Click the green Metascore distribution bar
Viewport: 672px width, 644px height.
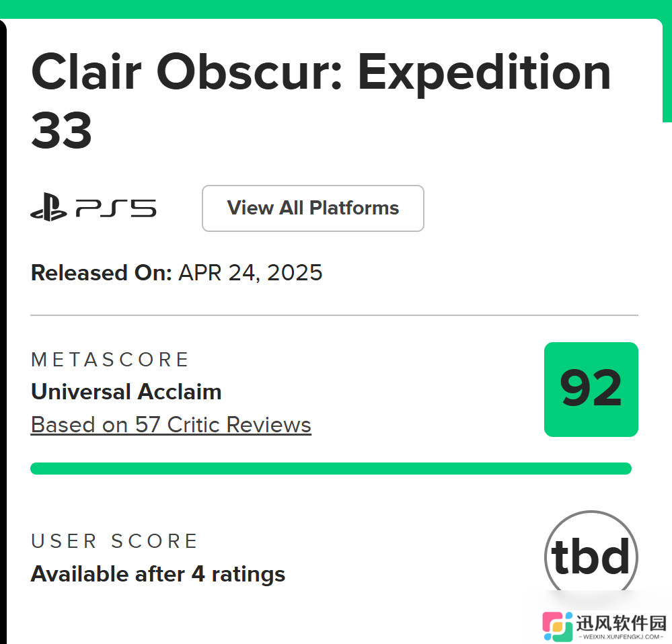(x=331, y=469)
